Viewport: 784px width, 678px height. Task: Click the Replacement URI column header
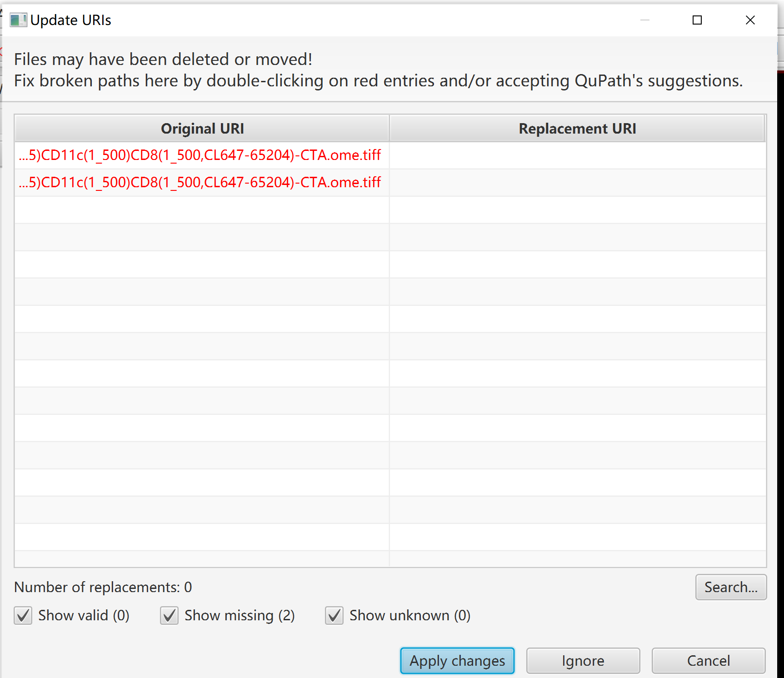click(577, 129)
